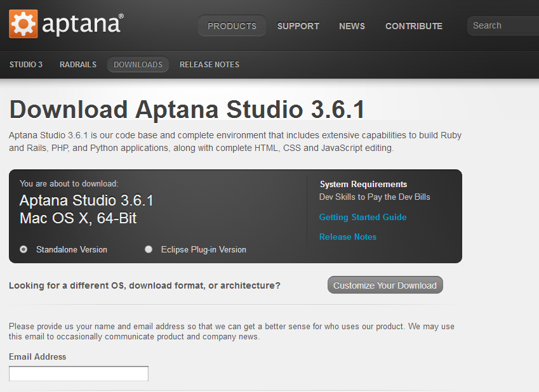Screen dimensions: 539x392
Task: Choose the Eclipse Plug-in Version option
Action: pyautogui.click(x=149, y=249)
